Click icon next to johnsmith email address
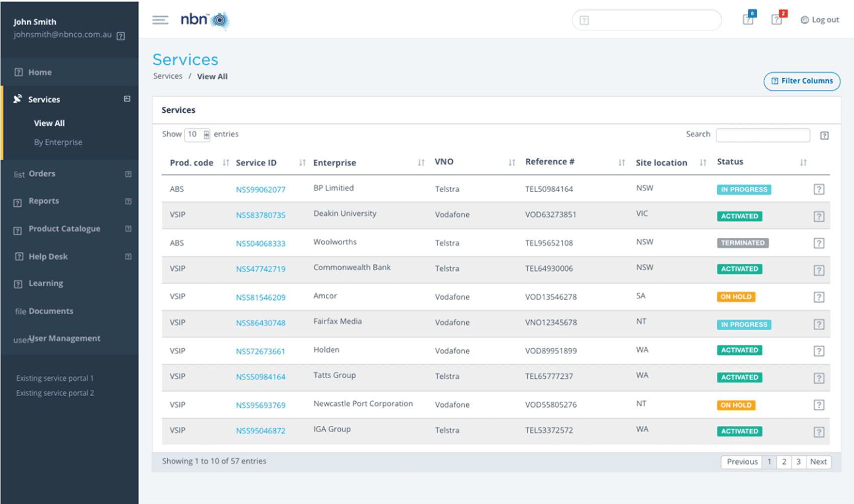This screenshot has width=854, height=504. [x=121, y=36]
